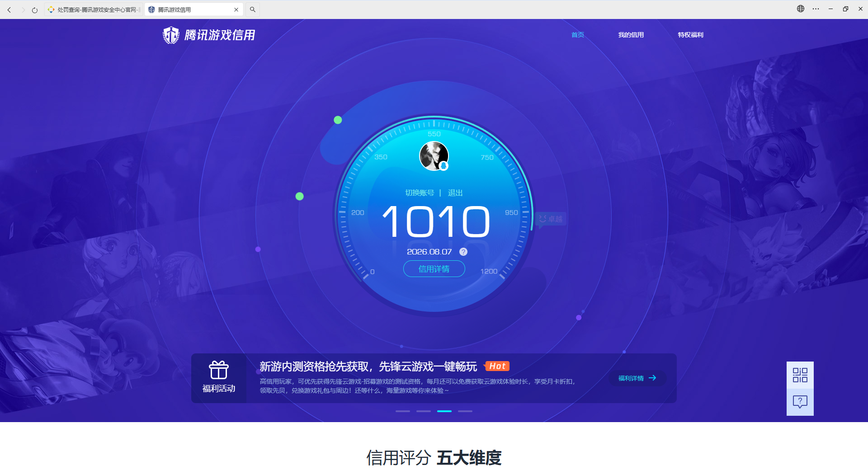Click the 新游内测资格抢先获取 banner headline
Viewport: 868px width, 470px height.
(x=368, y=366)
